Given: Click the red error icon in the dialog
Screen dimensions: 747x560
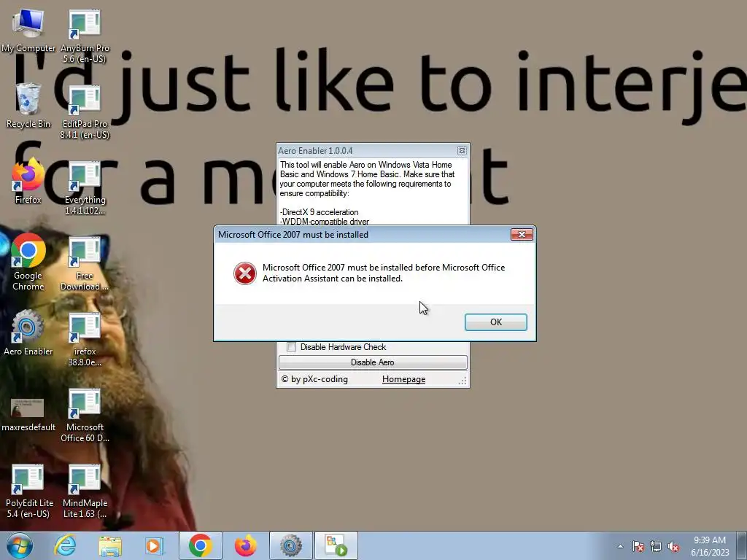Looking at the screenshot, I should coord(245,273).
